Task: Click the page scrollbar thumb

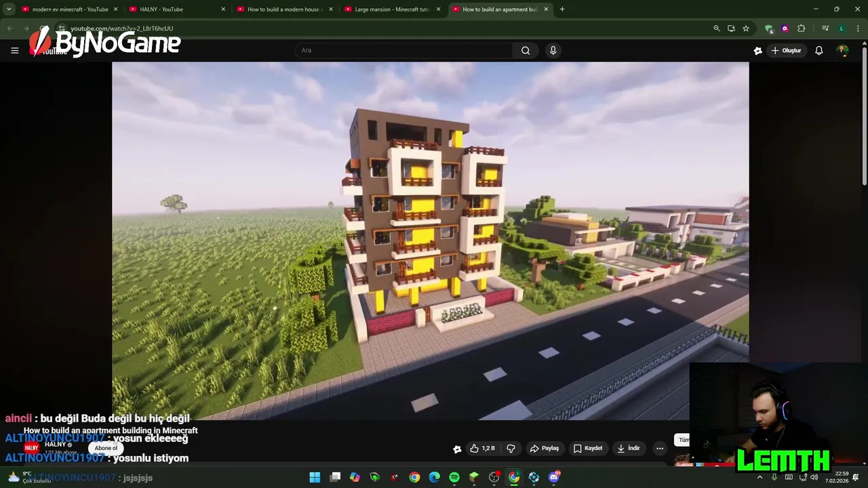Action: pyautogui.click(x=864, y=115)
